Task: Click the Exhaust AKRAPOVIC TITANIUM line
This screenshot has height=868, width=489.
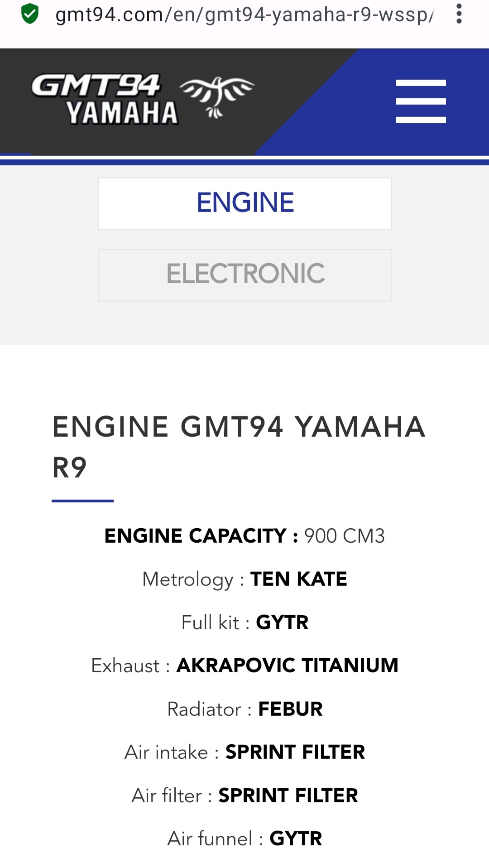Action: click(x=244, y=665)
